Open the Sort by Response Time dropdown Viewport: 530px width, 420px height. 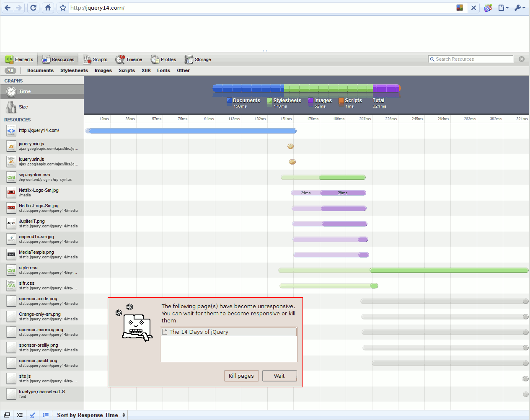click(91, 415)
